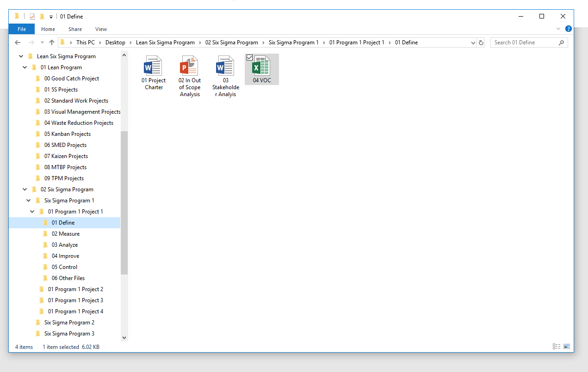Click 02 Six Sigma Program breadcrumb segment
This screenshot has width=588, height=372.
coord(231,43)
